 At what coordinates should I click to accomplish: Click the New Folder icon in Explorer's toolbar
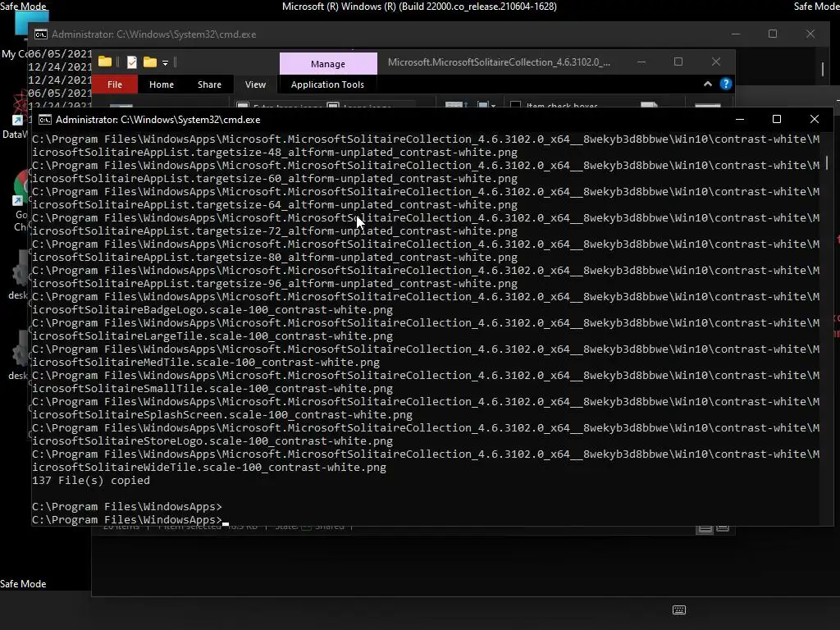(x=150, y=62)
